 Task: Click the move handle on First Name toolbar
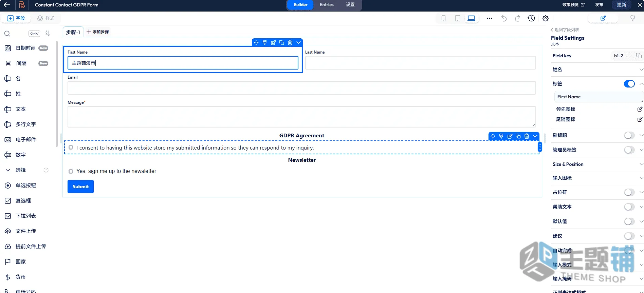point(256,43)
